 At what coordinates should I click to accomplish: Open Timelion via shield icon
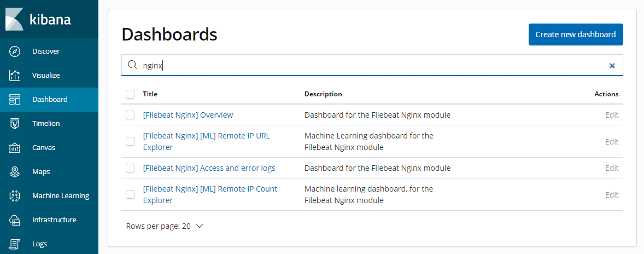click(x=15, y=123)
